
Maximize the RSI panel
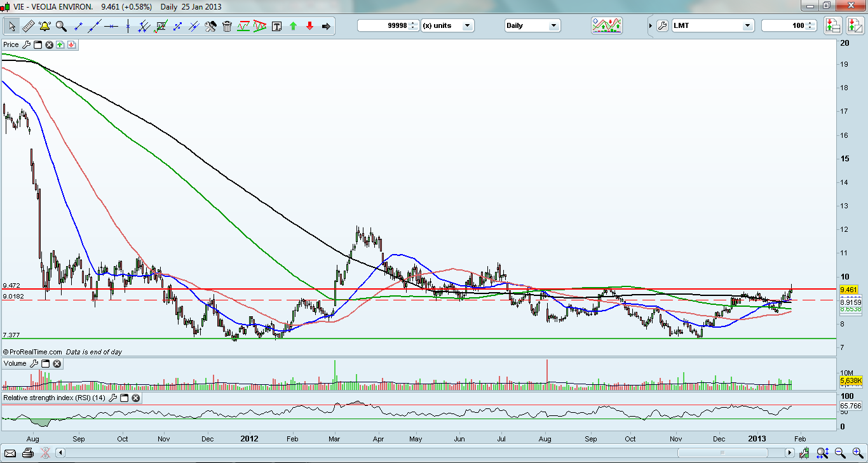pyautogui.click(x=125, y=398)
